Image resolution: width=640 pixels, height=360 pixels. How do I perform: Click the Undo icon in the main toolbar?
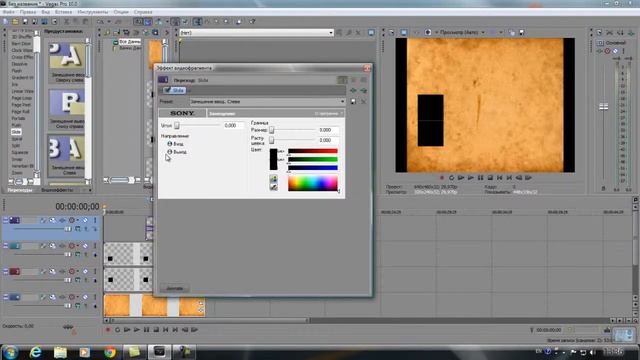click(x=100, y=22)
